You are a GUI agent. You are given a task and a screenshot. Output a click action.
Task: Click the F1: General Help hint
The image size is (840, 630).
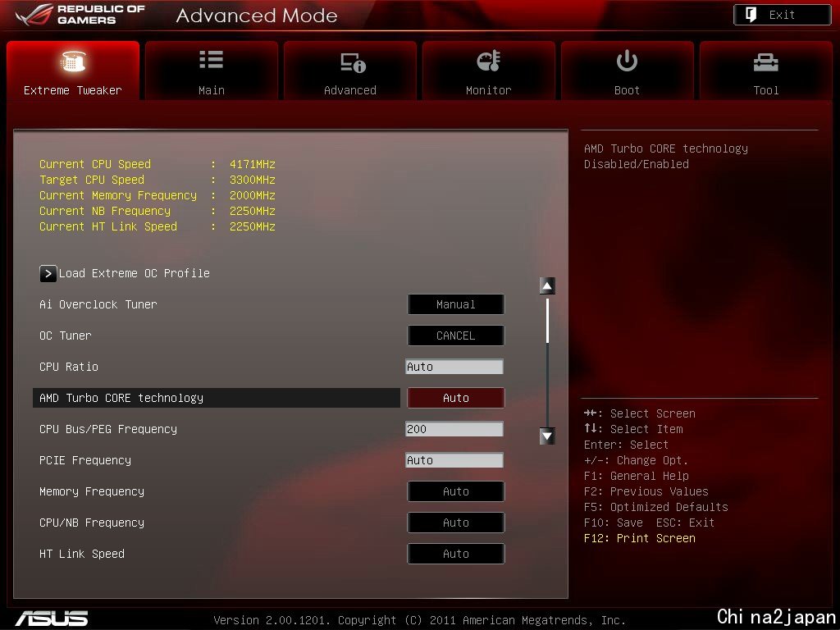637,476
